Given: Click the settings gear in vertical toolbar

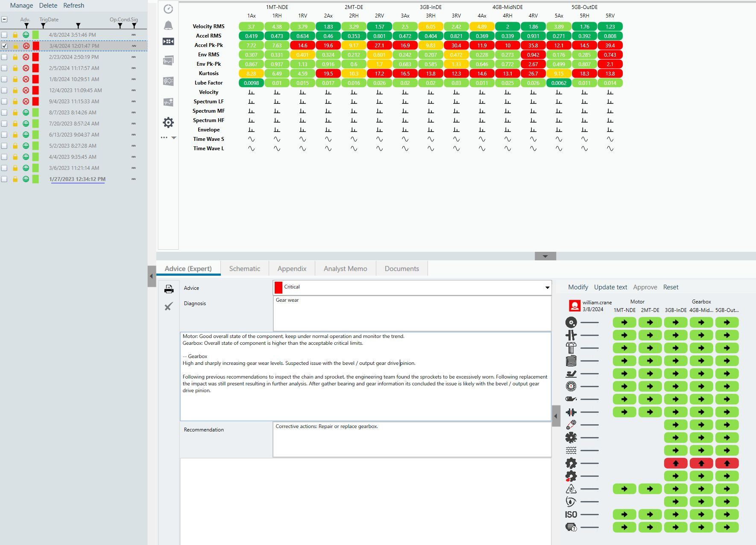Looking at the screenshot, I should [168, 122].
